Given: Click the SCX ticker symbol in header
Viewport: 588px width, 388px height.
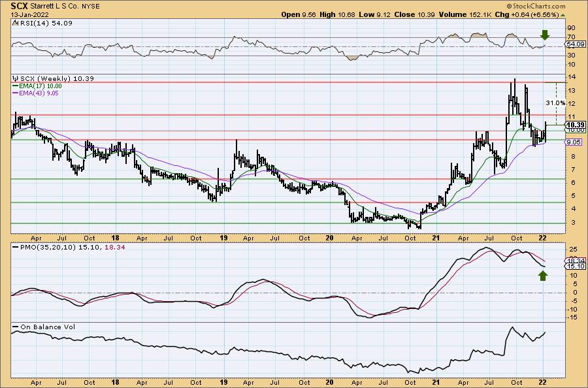Looking at the screenshot, I should click(x=19, y=6).
